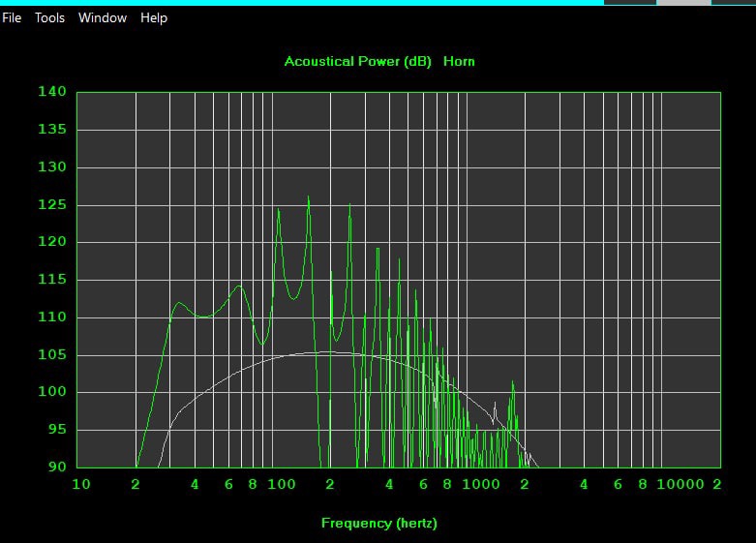Select the 120 dB axis value
This screenshot has height=543, width=756.
[x=52, y=242]
